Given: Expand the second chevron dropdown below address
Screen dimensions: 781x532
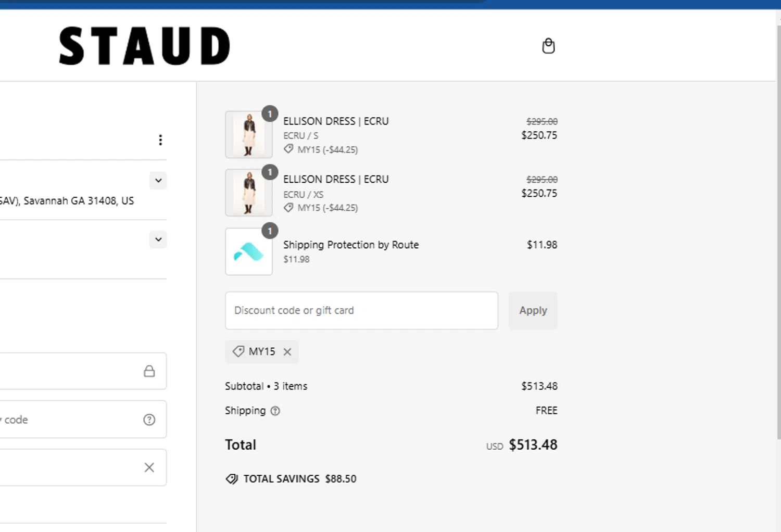Looking at the screenshot, I should coord(158,239).
